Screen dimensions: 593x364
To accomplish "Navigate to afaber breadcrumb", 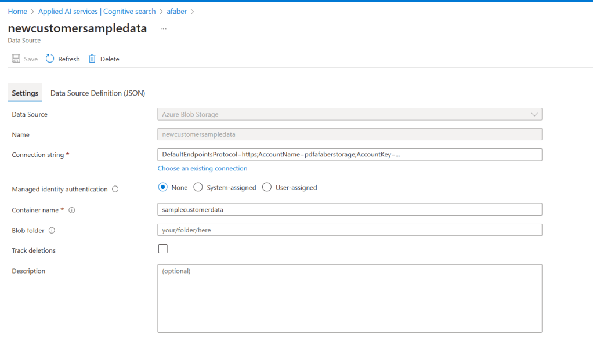I will pyautogui.click(x=177, y=12).
